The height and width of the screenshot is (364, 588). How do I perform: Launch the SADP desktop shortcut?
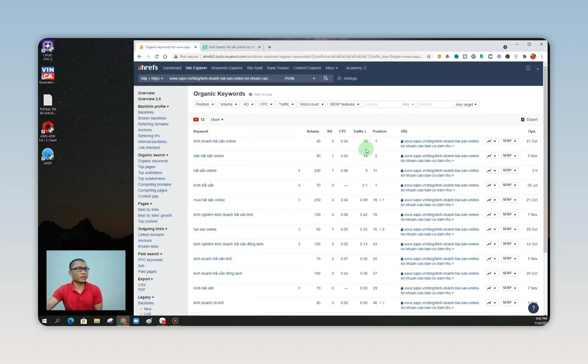(x=48, y=156)
